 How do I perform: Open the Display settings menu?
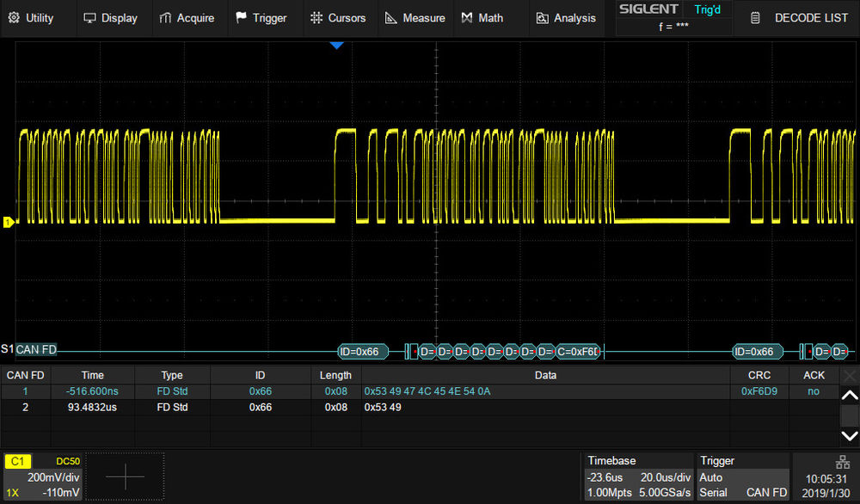(x=110, y=18)
